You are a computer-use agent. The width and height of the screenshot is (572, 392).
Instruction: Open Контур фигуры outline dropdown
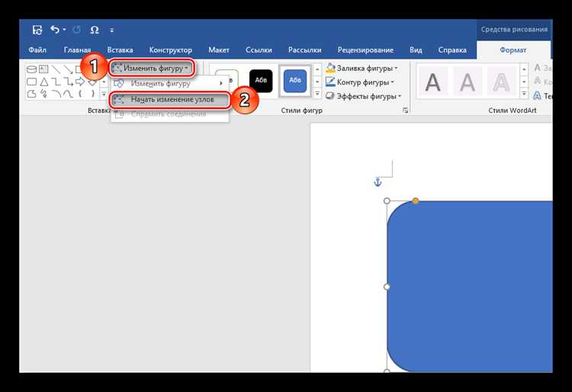(360, 82)
